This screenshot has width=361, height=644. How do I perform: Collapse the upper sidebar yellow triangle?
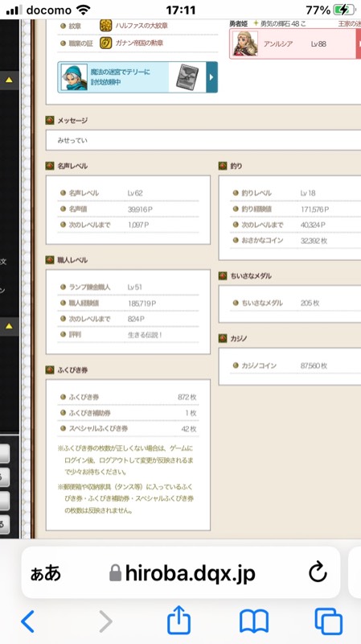coord(9,80)
